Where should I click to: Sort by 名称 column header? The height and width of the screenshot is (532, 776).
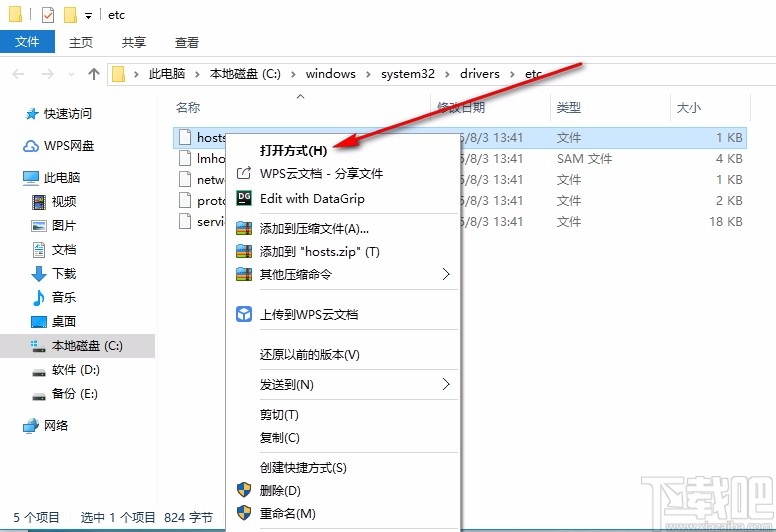pyautogui.click(x=188, y=107)
